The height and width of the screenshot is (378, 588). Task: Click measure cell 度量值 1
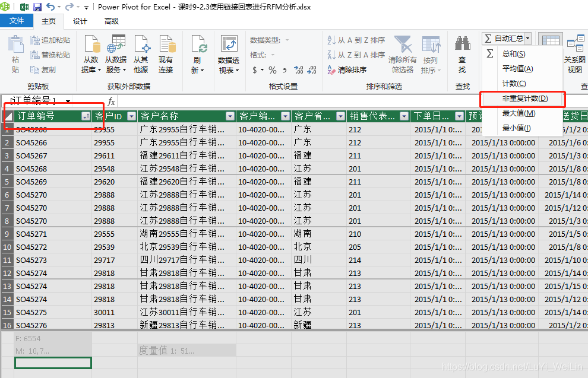point(186,351)
